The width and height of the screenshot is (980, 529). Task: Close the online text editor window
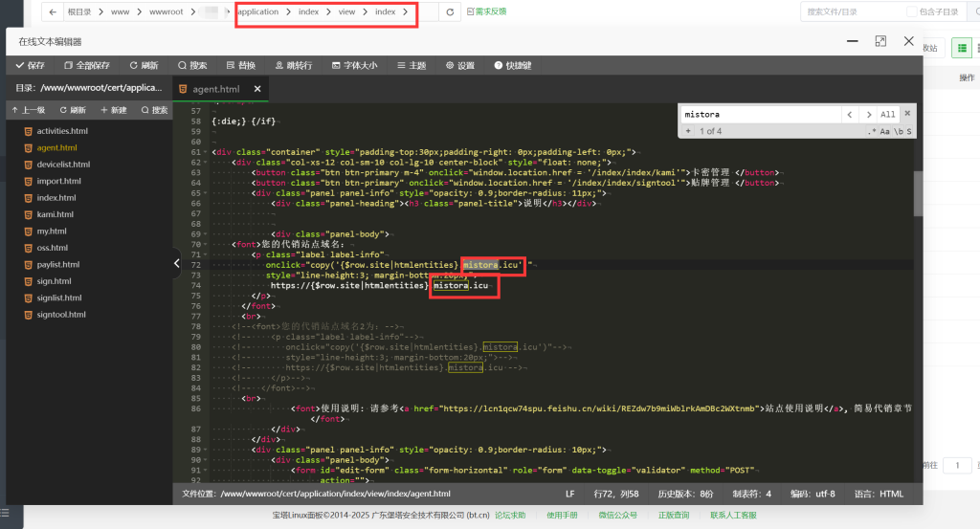909,41
